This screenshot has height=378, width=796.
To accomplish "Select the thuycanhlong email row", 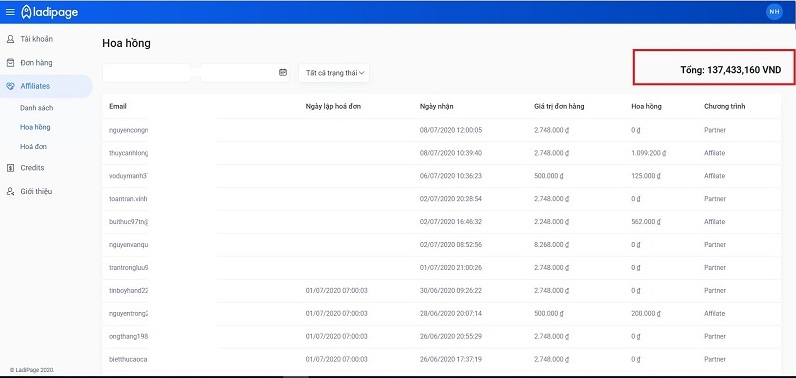I will (x=441, y=153).
